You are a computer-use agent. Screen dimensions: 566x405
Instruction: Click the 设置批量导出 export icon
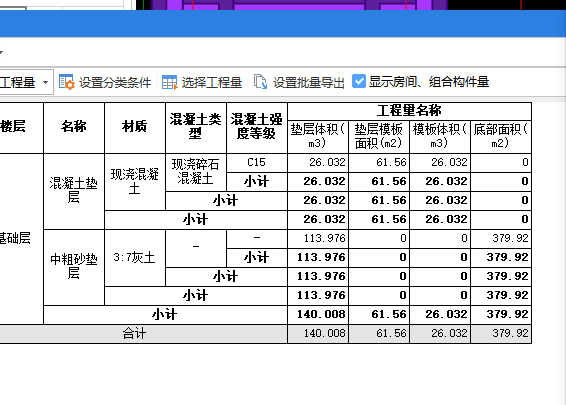click(260, 82)
